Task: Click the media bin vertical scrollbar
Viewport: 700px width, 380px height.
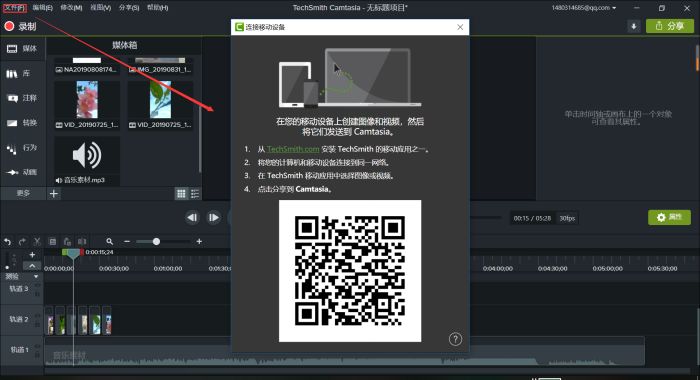Action: [x=200, y=138]
